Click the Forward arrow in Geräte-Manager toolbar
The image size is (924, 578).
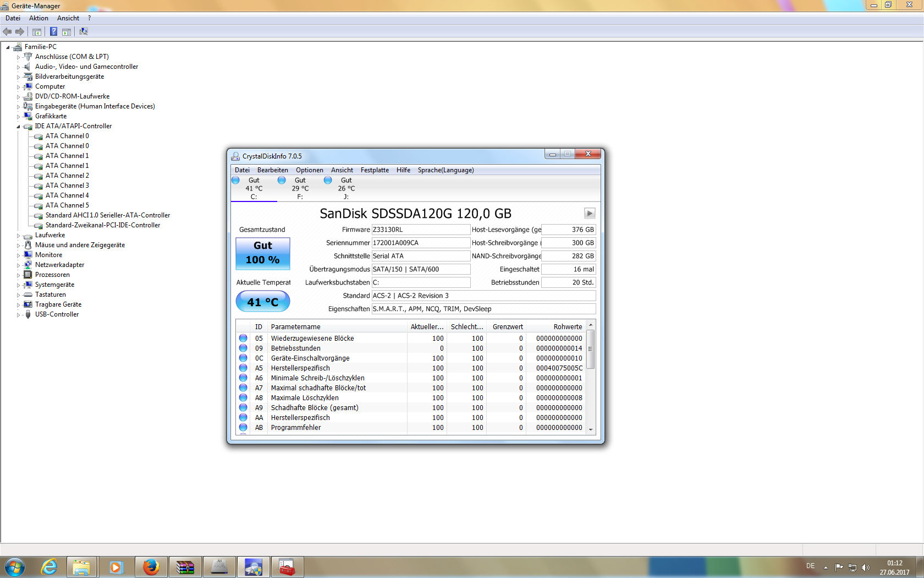(x=20, y=31)
